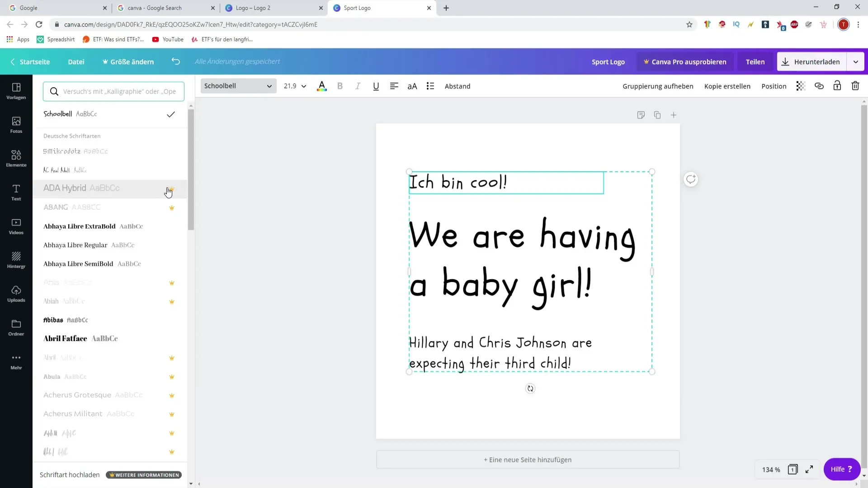The width and height of the screenshot is (868, 488).
Task: Open the Videos sidebar panel
Action: (16, 226)
